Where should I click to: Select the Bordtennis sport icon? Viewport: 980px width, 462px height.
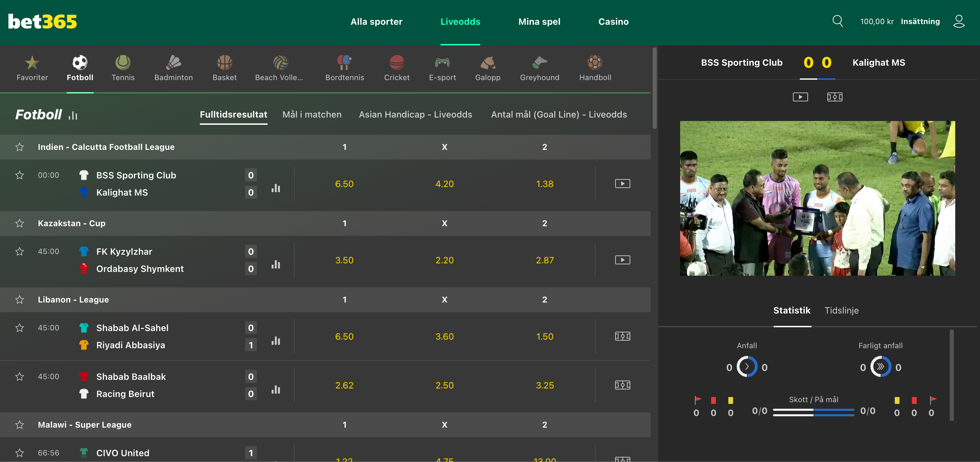coord(345,69)
